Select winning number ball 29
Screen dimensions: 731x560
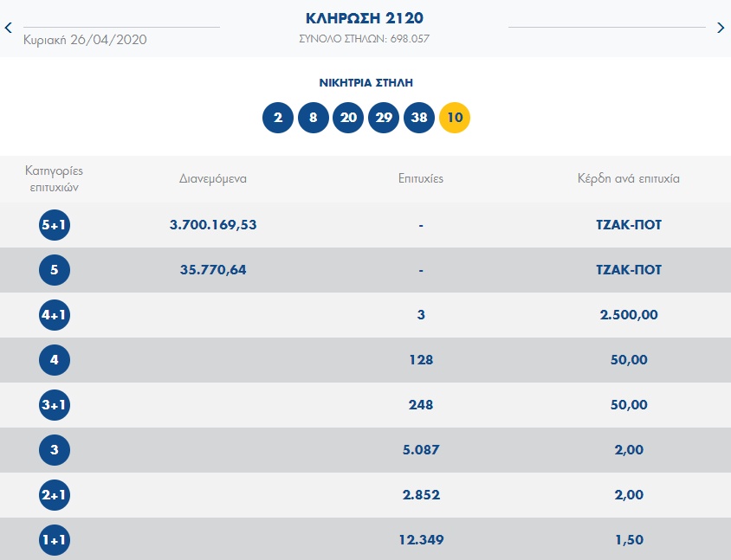coord(384,118)
